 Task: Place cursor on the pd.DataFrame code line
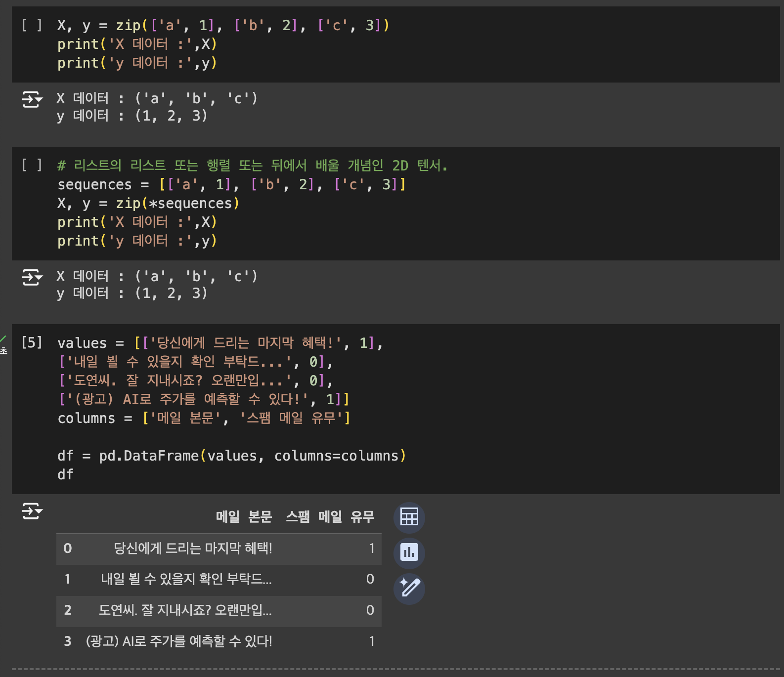pos(231,456)
